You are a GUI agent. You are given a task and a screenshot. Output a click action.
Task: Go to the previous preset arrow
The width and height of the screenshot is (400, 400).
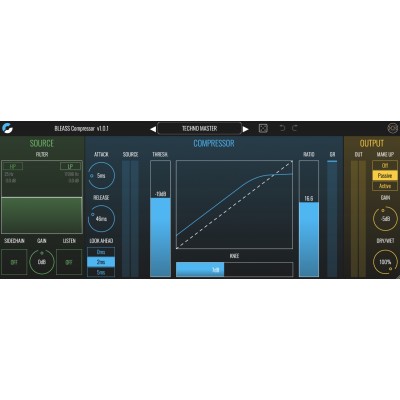[x=153, y=129]
